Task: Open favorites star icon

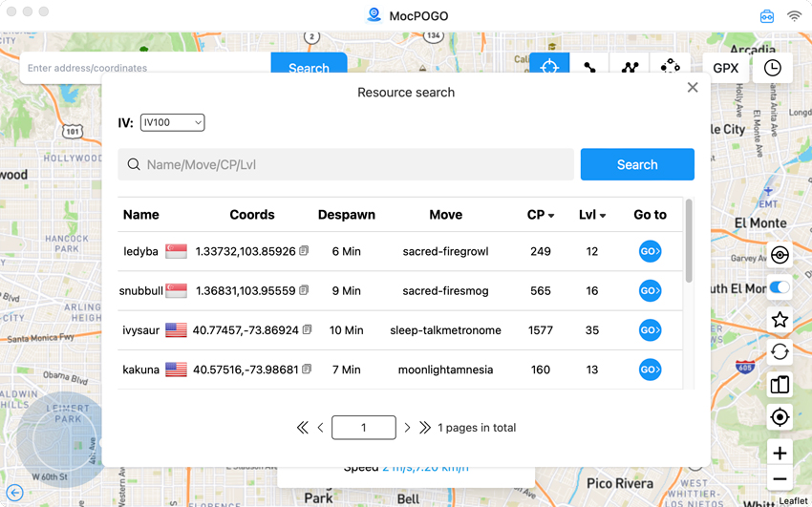Action: [780, 320]
